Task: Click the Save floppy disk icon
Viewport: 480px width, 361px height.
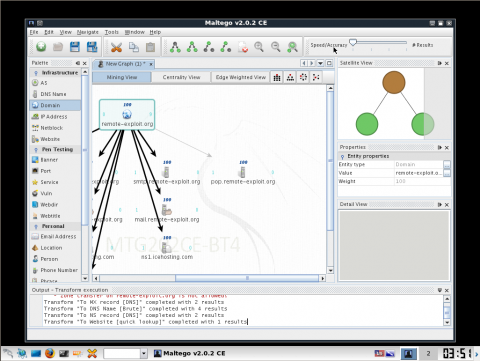Action: coord(75,47)
